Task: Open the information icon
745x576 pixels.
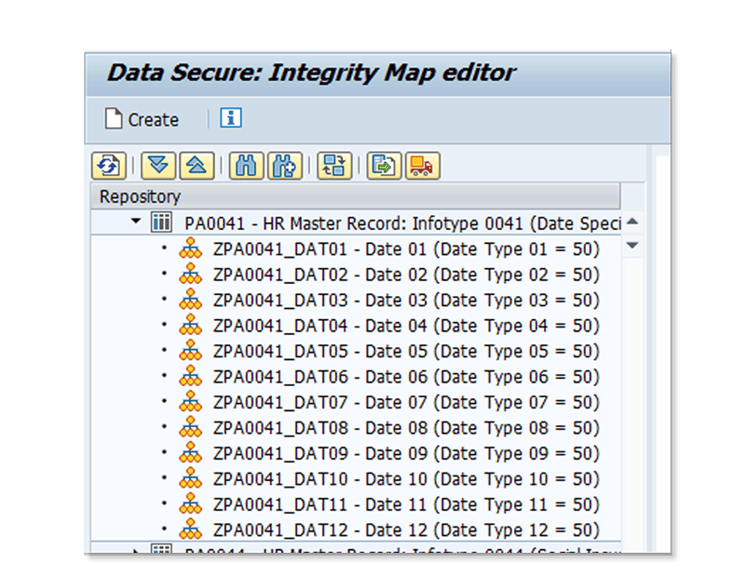Action: point(231,118)
